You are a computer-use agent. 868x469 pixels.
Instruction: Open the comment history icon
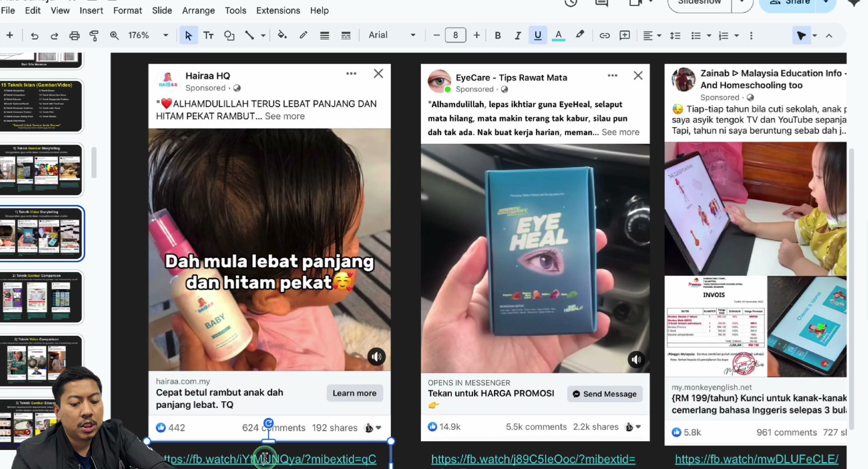602,3
